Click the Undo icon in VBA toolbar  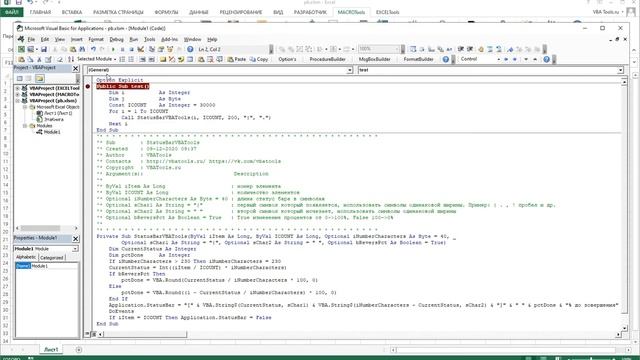pyautogui.click(x=93, y=49)
